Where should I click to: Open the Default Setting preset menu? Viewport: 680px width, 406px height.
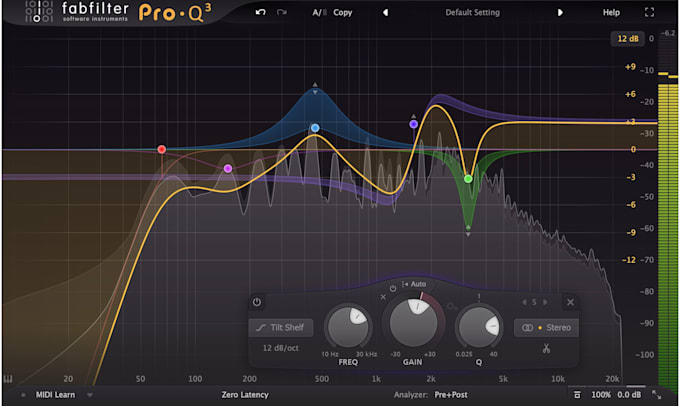point(472,13)
